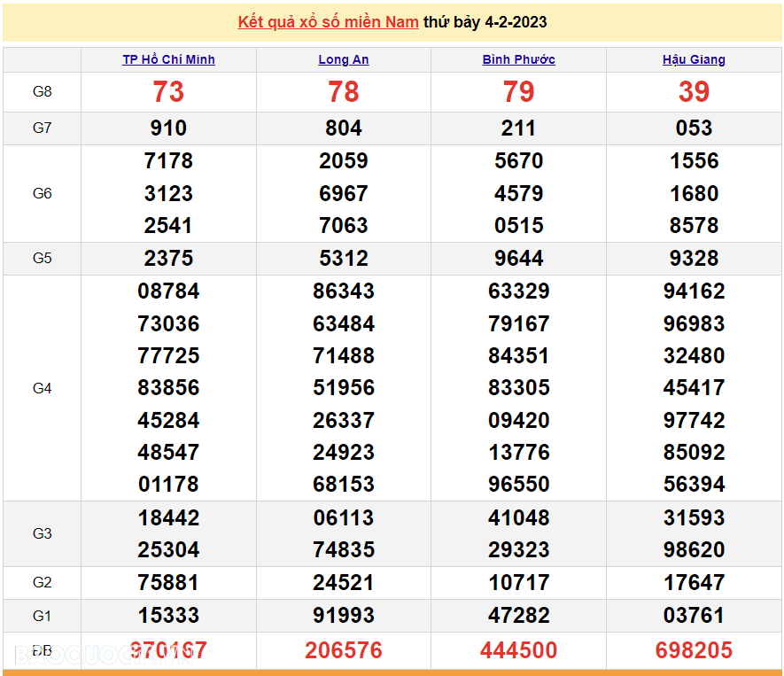Click the G5 number 9644
The image size is (784, 676).
(x=518, y=259)
